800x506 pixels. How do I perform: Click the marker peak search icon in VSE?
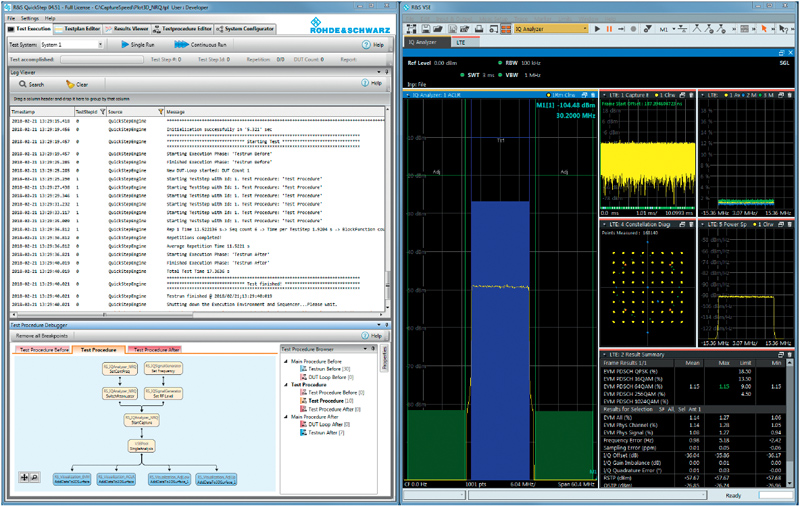698,29
